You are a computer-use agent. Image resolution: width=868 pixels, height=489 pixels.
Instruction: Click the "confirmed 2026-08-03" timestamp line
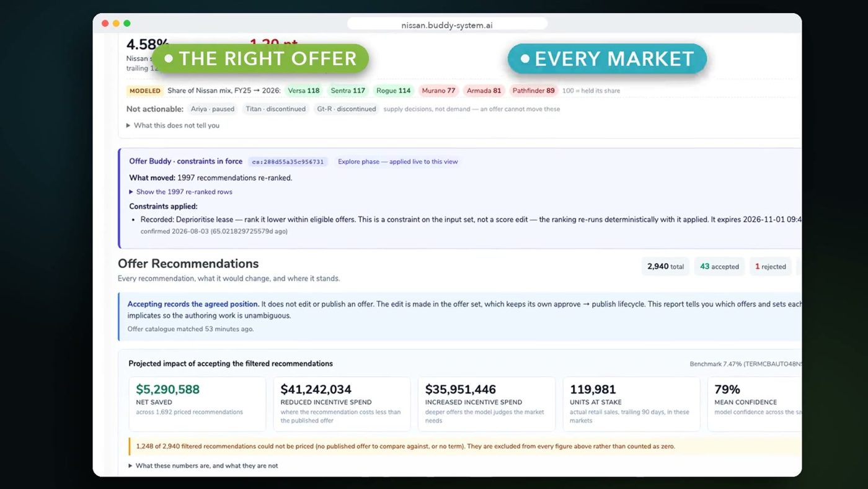[214, 231]
